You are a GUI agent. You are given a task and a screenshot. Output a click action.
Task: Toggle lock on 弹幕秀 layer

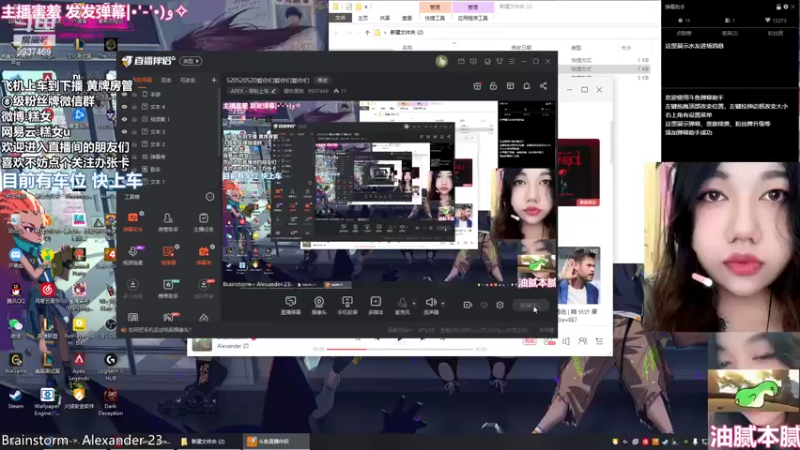click(x=135, y=157)
